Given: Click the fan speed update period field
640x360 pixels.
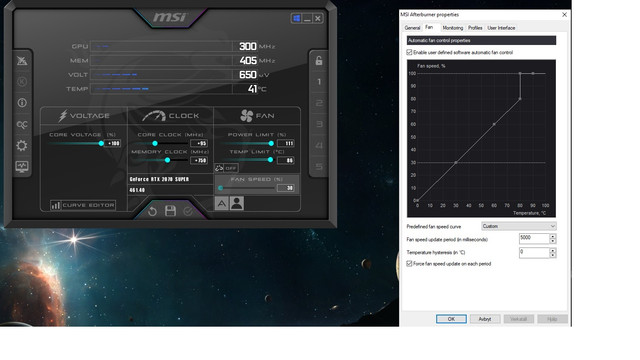Looking at the screenshot, I should pyautogui.click(x=534, y=238).
